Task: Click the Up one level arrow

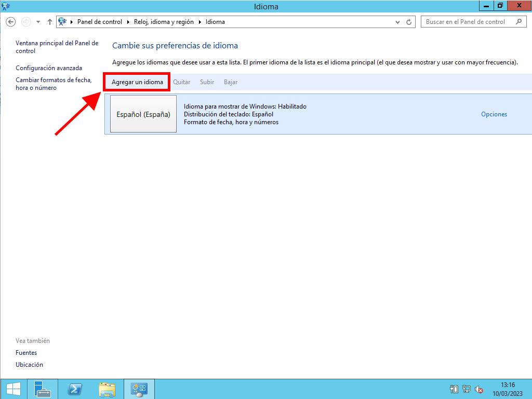Action: pos(50,22)
